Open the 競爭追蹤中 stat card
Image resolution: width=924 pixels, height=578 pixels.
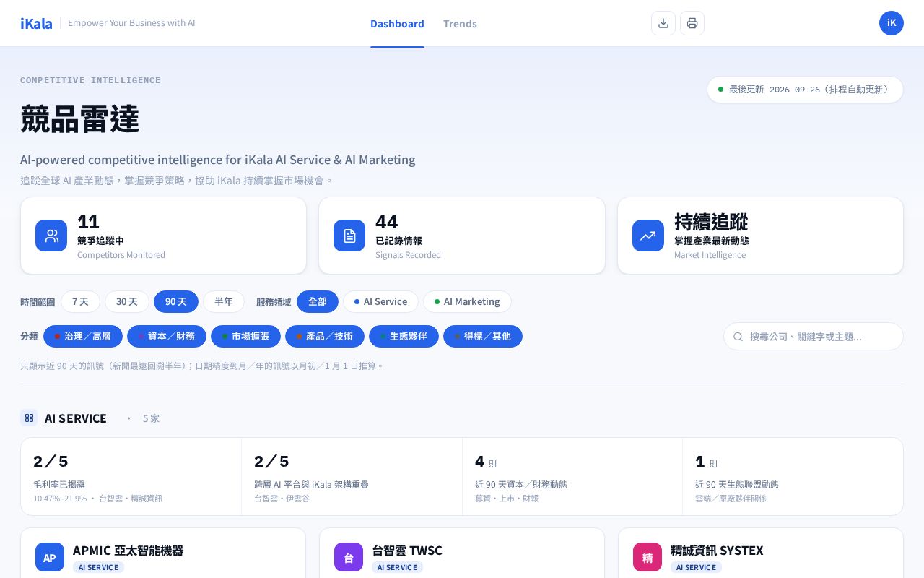163,236
